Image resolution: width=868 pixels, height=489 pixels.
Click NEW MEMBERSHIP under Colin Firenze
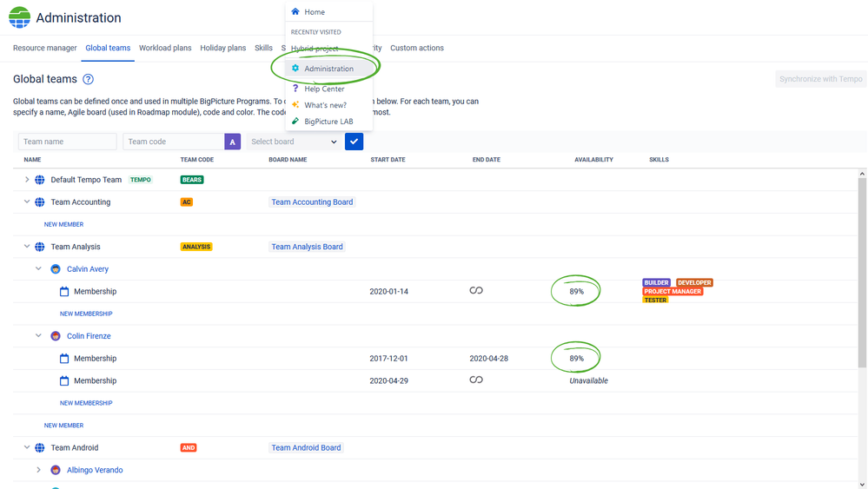[86, 403]
